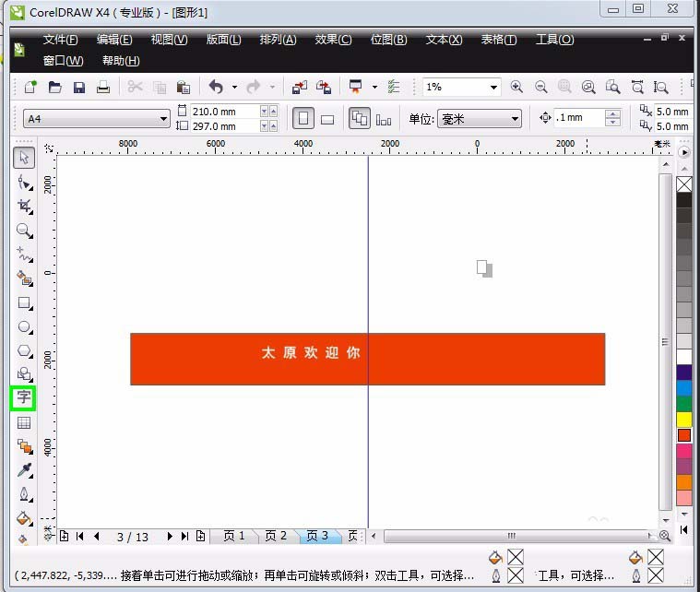Select the Crop tool
700x592 pixels.
[24, 207]
